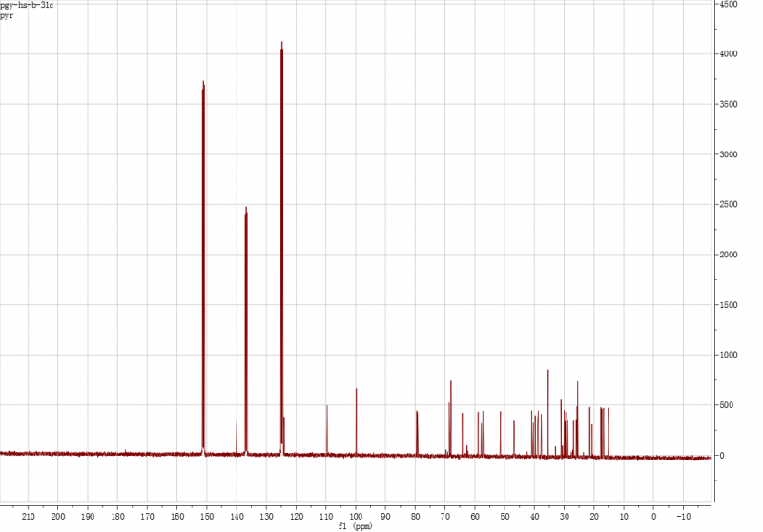Click the sample title "pgy-hs-b-31c"
This screenshot has width=763, height=532.
(27, 5)
